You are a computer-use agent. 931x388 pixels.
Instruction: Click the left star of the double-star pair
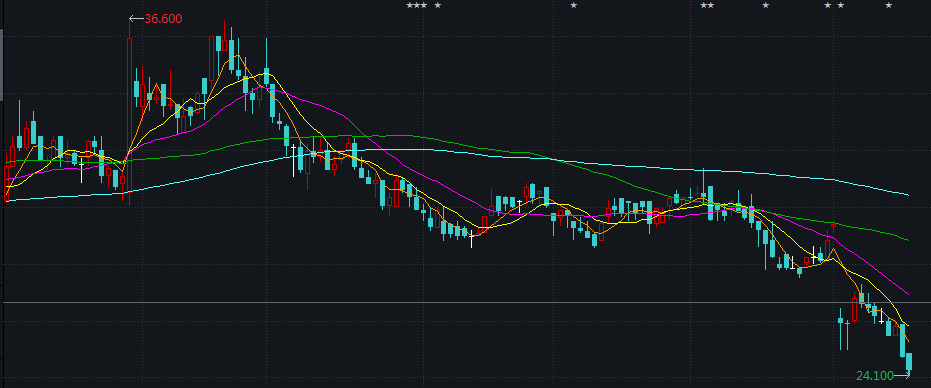click(x=704, y=5)
